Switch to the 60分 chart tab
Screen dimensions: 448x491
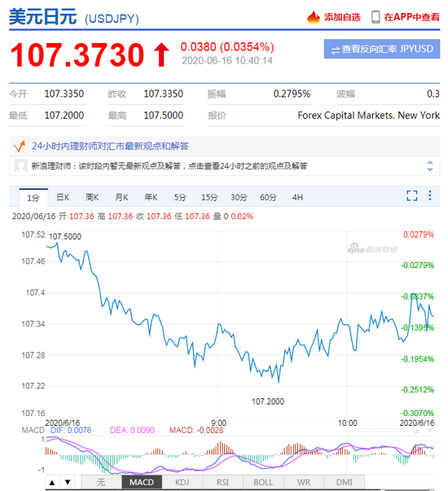click(x=268, y=197)
